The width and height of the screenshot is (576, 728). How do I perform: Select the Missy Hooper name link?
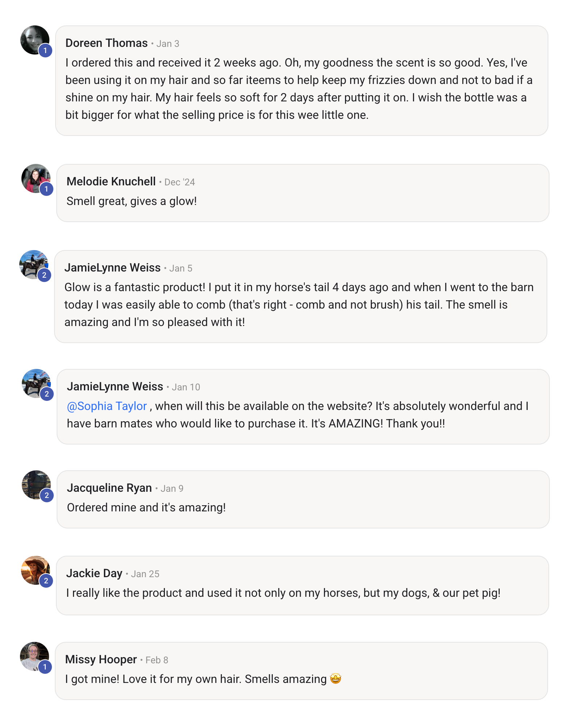click(x=101, y=659)
